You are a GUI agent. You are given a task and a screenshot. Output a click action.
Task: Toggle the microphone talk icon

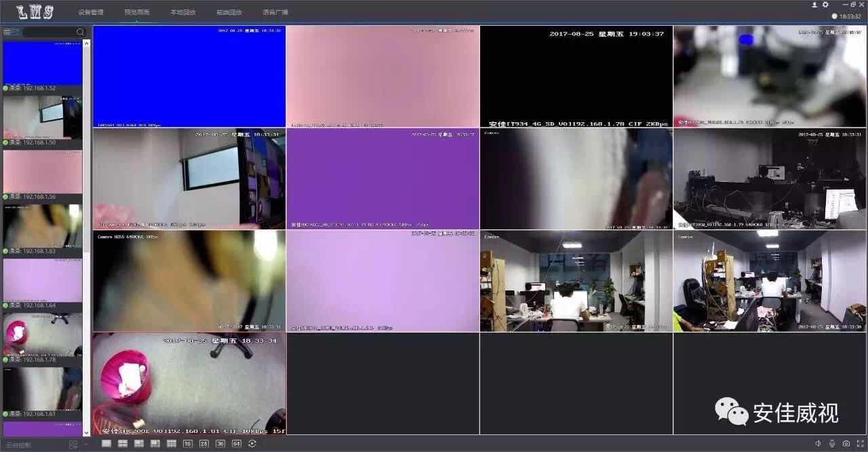832,444
